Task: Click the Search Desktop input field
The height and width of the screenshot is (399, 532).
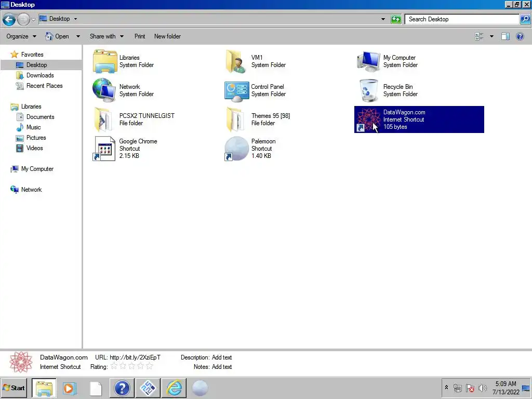Action: pyautogui.click(x=462, y=19)
